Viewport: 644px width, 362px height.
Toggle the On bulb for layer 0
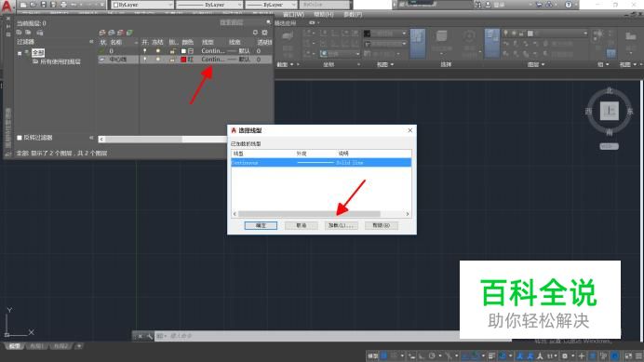click(144, 51)
